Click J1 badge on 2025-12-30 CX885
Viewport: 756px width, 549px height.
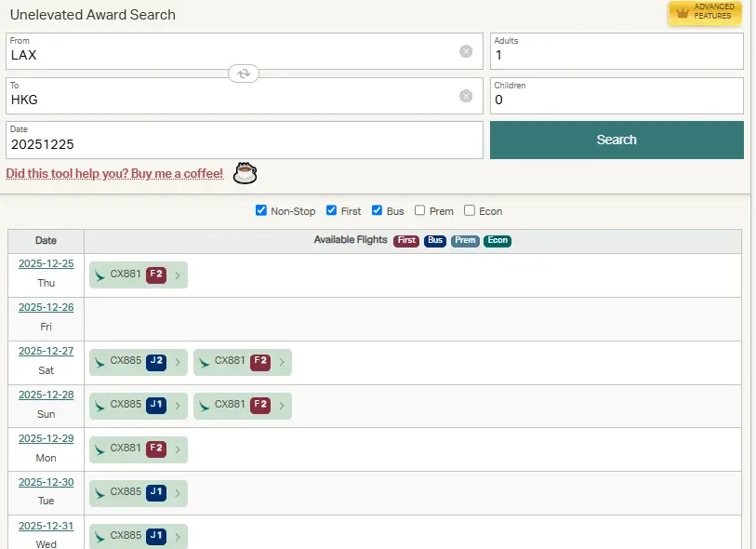(156, 492)
